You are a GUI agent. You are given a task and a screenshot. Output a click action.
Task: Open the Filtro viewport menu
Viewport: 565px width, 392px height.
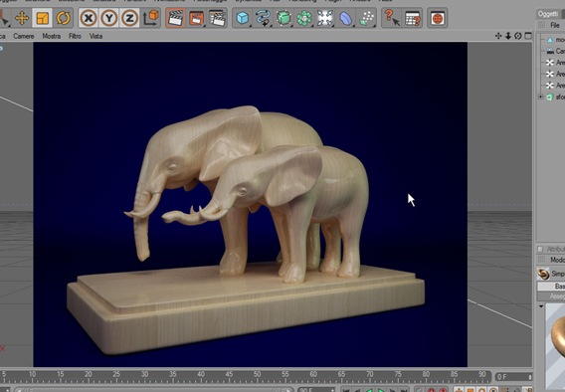[75, 36]
